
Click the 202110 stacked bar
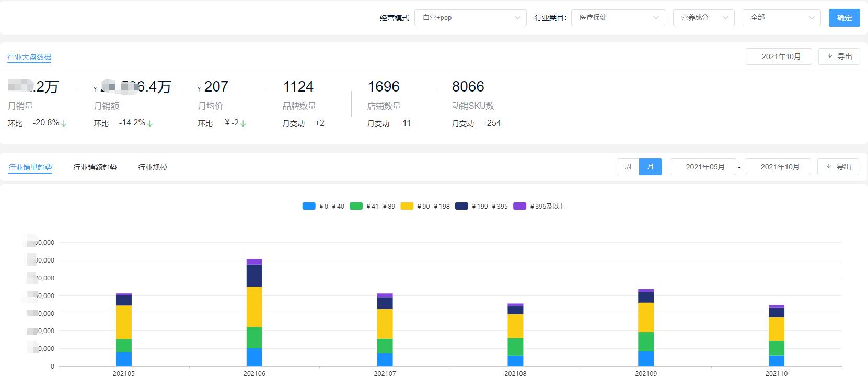[x=777, y=336]
